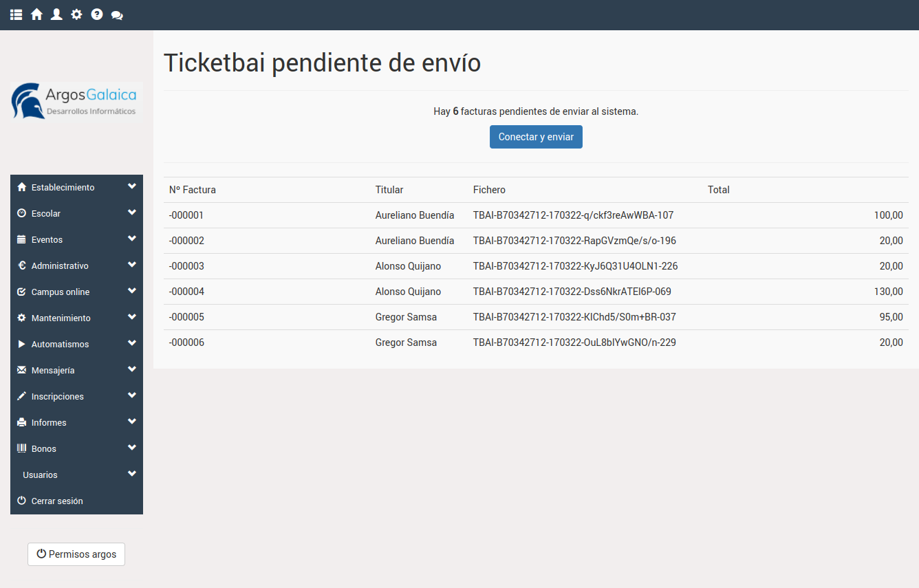Click the Mantenimiento gear icon in sidebar
Viewport: 919px width, 588px height.
tap(21, 318)
